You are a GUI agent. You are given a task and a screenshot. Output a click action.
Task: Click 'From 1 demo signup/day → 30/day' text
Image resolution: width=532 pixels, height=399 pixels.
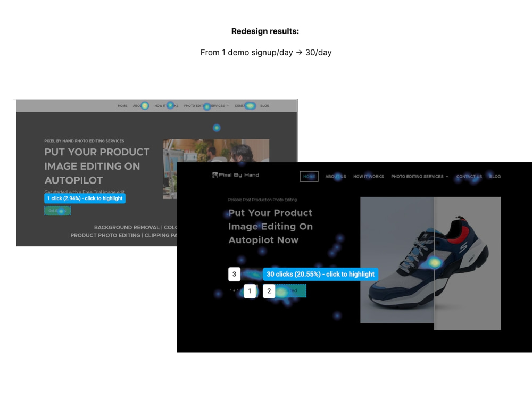[266, 53]
